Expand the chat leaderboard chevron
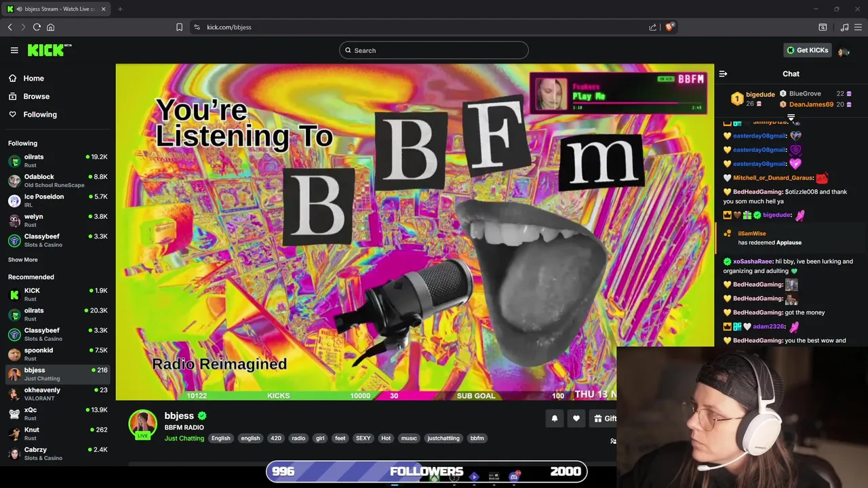The image size is (868, 488). (791, 117)
